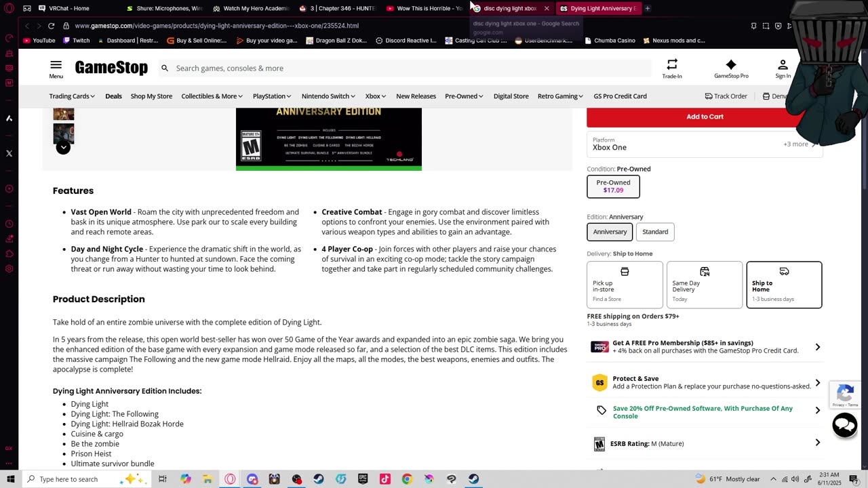The height and width of the screenshot is (488, 868).
Task: Click the search magnifier icon
Action: coord(164,68)
